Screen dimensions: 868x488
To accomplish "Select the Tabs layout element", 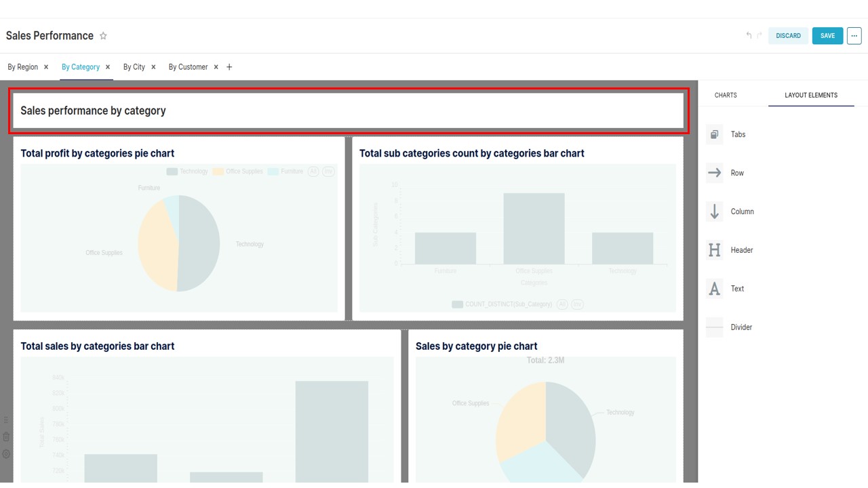I will (738, 134).
